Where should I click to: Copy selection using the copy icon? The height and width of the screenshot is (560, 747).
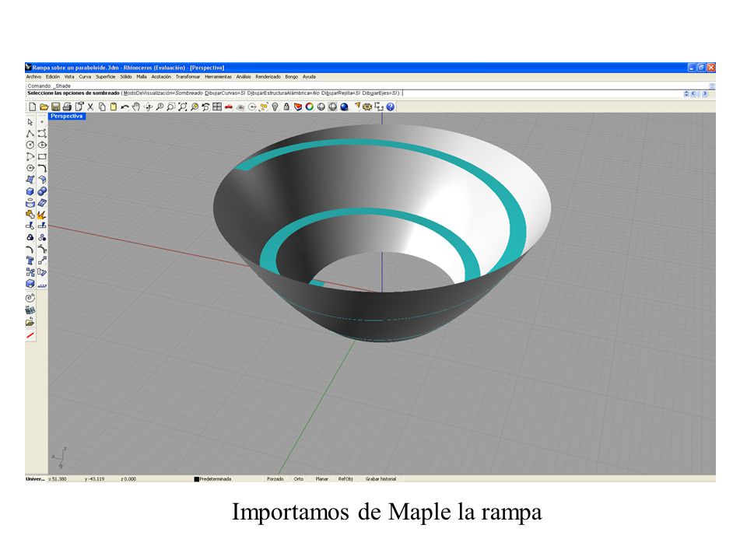[x=101, y=107]
